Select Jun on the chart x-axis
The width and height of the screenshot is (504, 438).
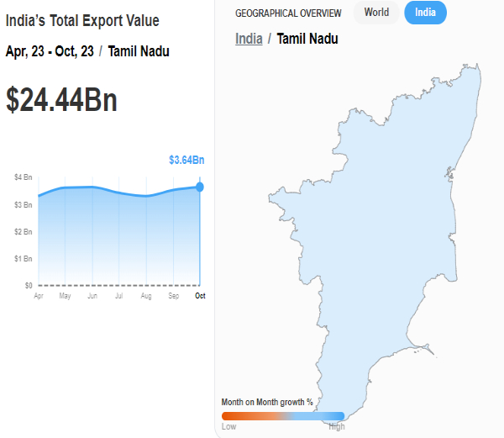point(92,296)
